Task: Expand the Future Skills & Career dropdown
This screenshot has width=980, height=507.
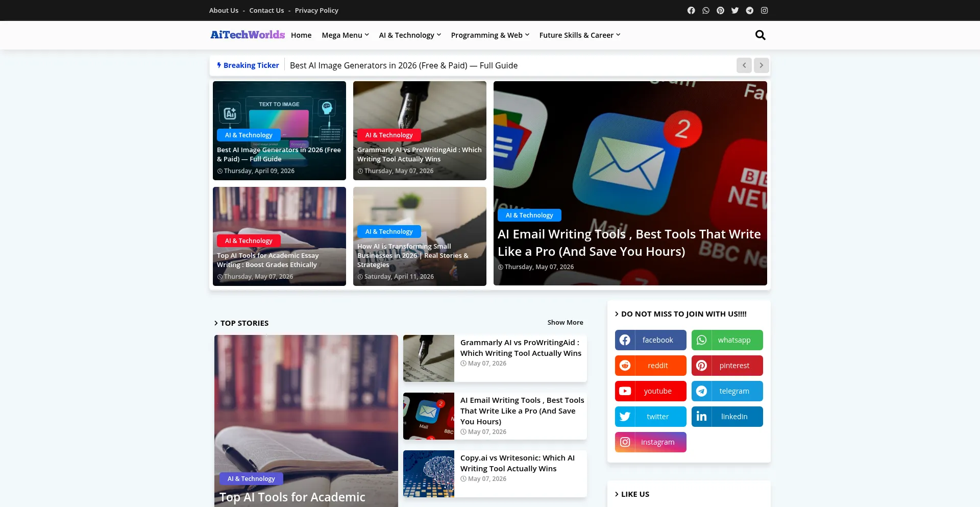Action: coord(580,35)
